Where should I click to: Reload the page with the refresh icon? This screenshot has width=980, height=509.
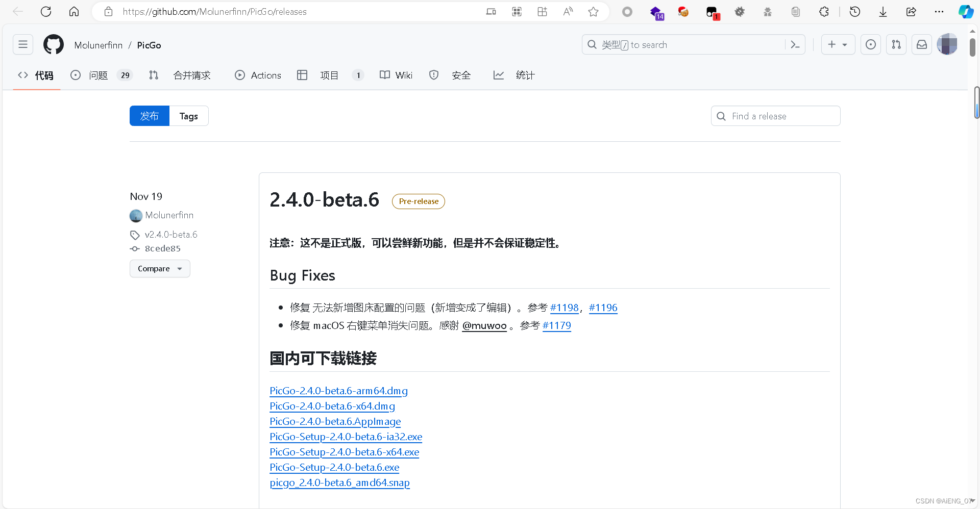46,12
